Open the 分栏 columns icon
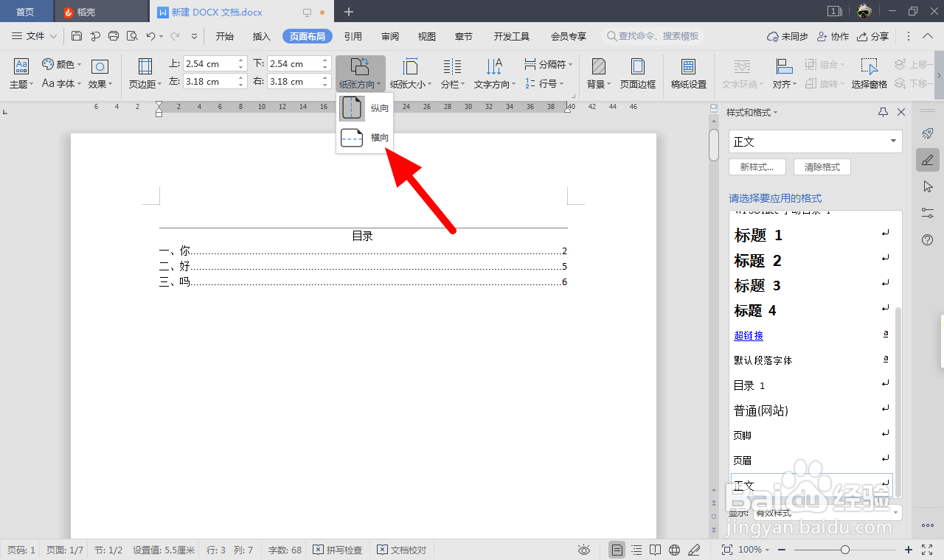This screenshot has width=944, height=560. 452,66
